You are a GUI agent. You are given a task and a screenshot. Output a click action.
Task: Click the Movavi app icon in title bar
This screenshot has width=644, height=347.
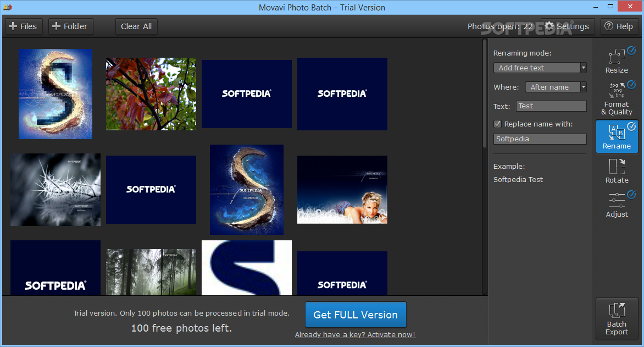[x=8, y=7]
